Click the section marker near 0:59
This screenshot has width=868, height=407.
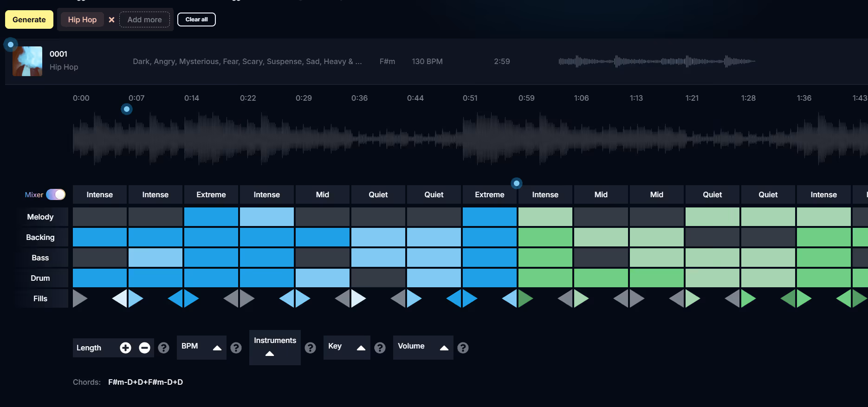517,183
